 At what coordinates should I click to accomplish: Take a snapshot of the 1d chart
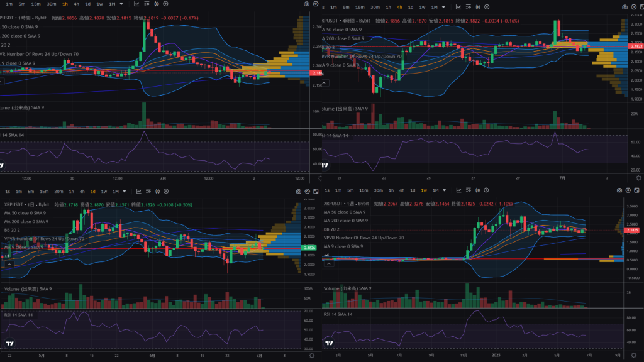click(x=299, y=191)
